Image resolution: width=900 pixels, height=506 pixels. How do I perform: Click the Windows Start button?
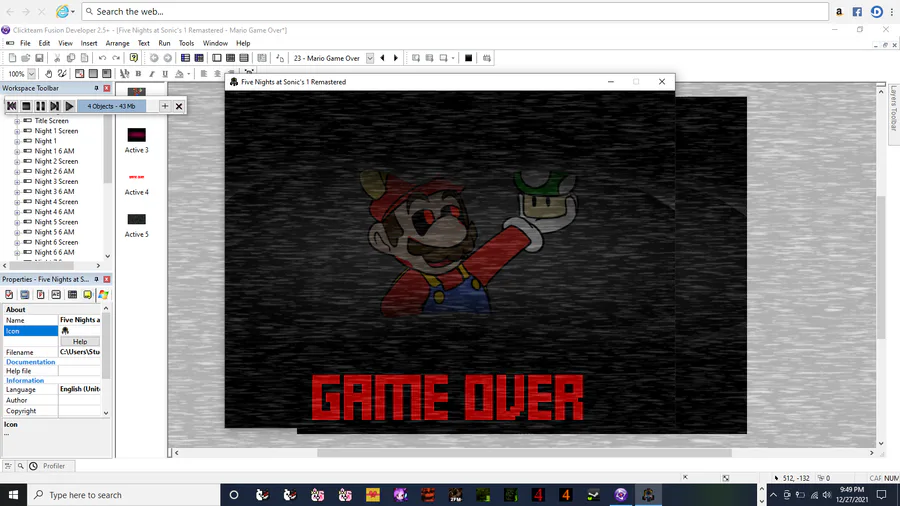13,495
